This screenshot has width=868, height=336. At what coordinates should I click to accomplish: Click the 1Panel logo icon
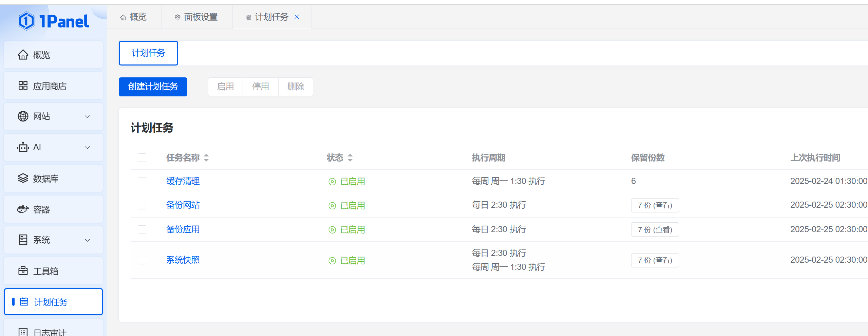pyautogui.click(x=26, y=21)
